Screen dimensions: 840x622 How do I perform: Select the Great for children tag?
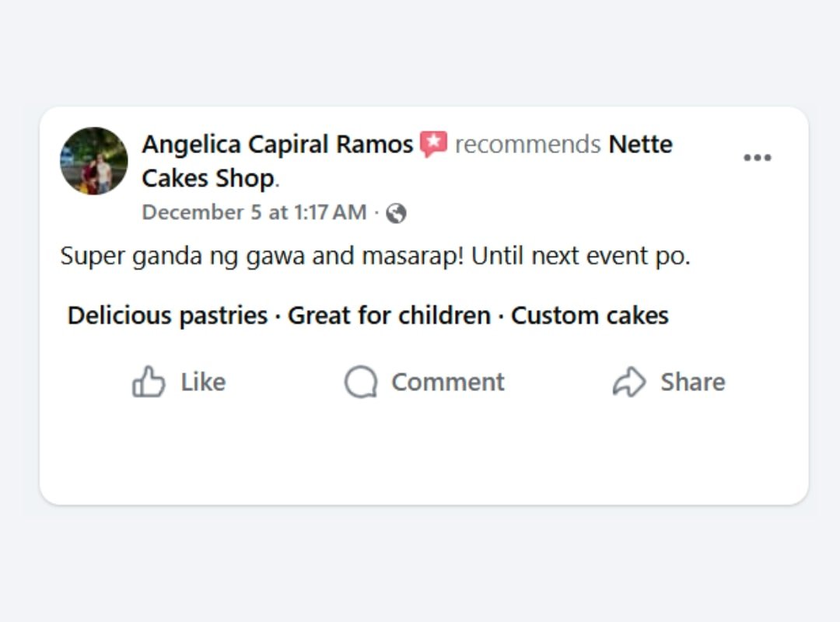[389, 316]
